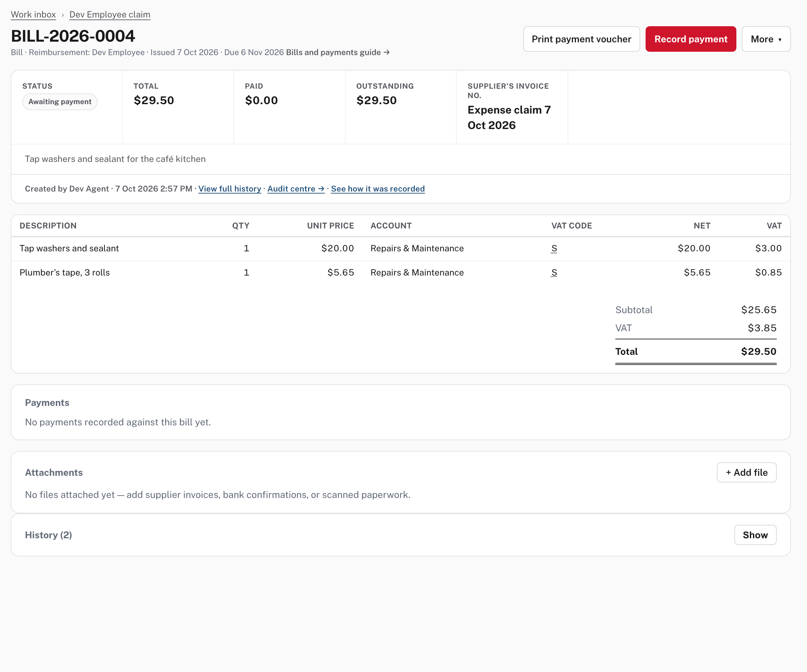The width and height of the screenshot is (807, 672).
Task: Click the $5.65 unit price cell
Action: tap(341, 272)
